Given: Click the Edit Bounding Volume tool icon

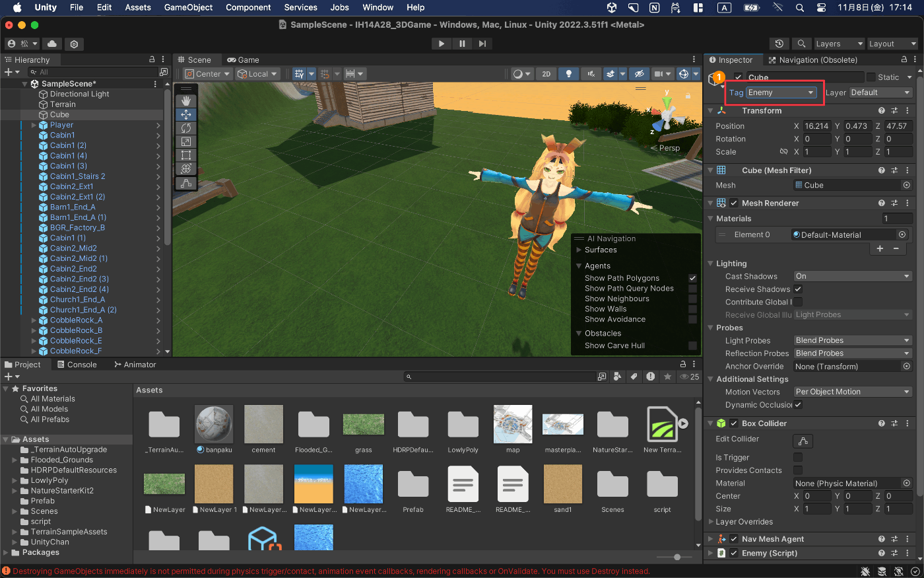Looking at the screenshot, I should [186, 183].
